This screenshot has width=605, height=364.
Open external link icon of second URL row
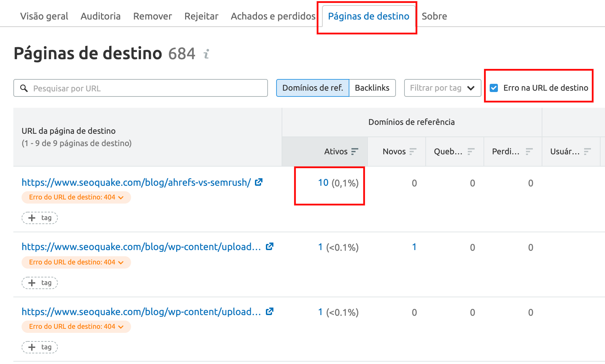click(x=270, y=247)
